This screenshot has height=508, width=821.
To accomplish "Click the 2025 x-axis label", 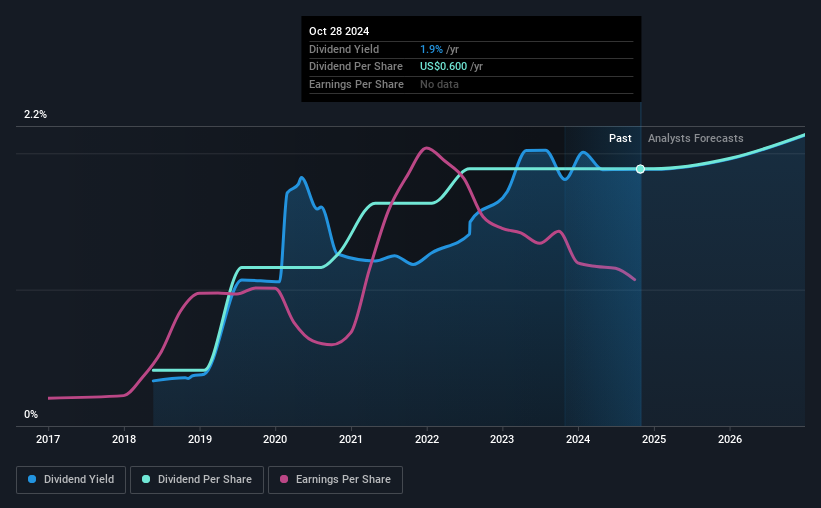I will [654, 439].
